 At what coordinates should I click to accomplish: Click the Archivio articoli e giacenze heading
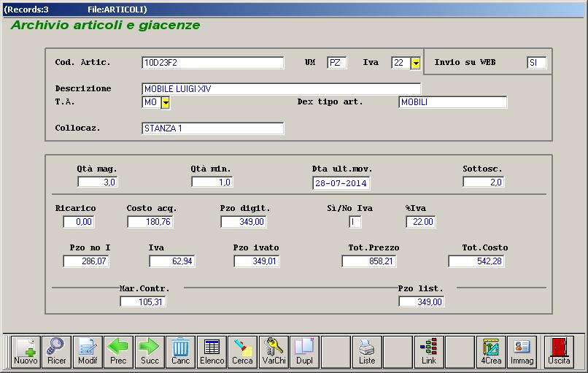106,25
